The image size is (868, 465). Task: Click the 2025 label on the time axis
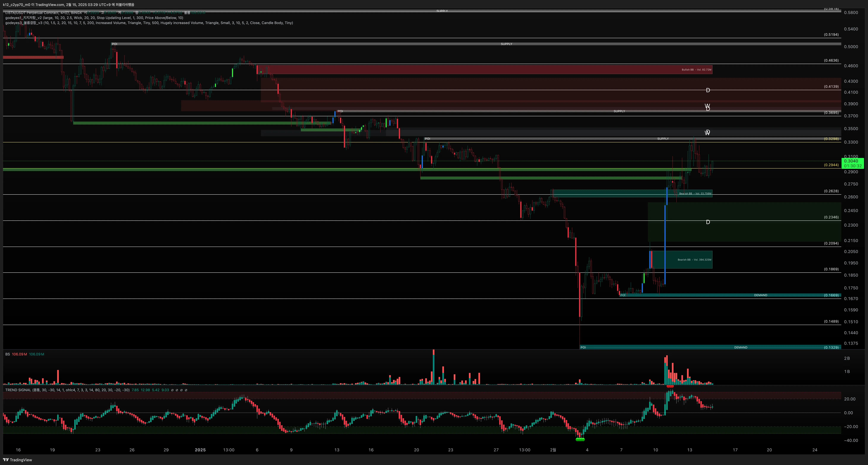(x=200, y=450)
